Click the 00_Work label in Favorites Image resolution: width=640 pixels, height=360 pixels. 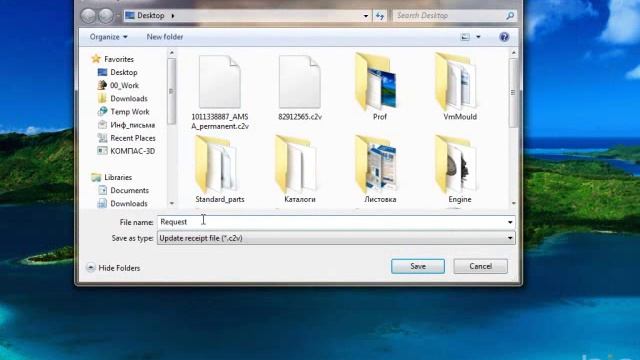[x=124, y=85]
